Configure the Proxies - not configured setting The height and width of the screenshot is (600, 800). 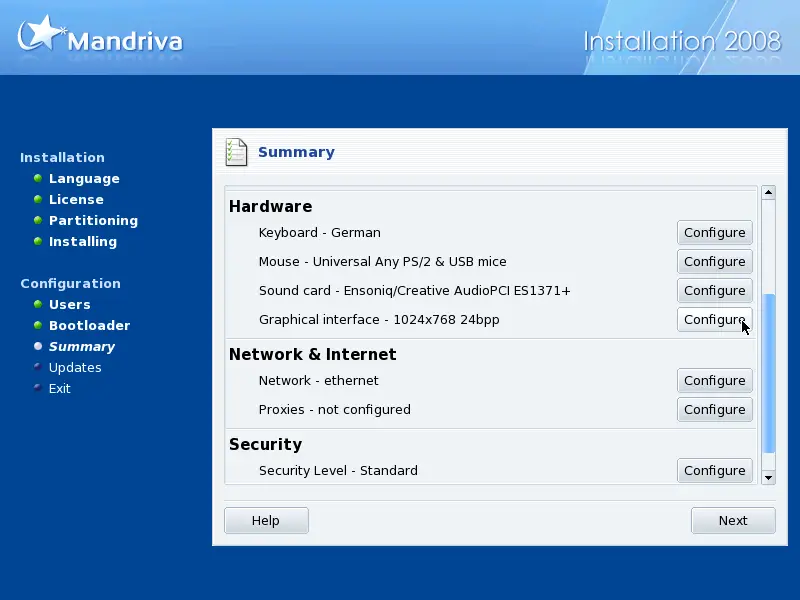[714, 410]
